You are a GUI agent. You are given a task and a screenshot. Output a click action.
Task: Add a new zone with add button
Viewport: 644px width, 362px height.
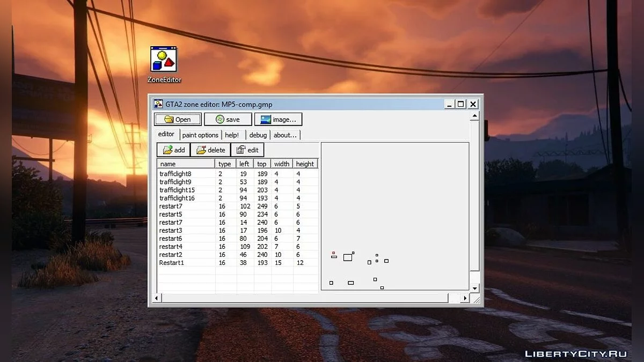[x=173, y=150]
